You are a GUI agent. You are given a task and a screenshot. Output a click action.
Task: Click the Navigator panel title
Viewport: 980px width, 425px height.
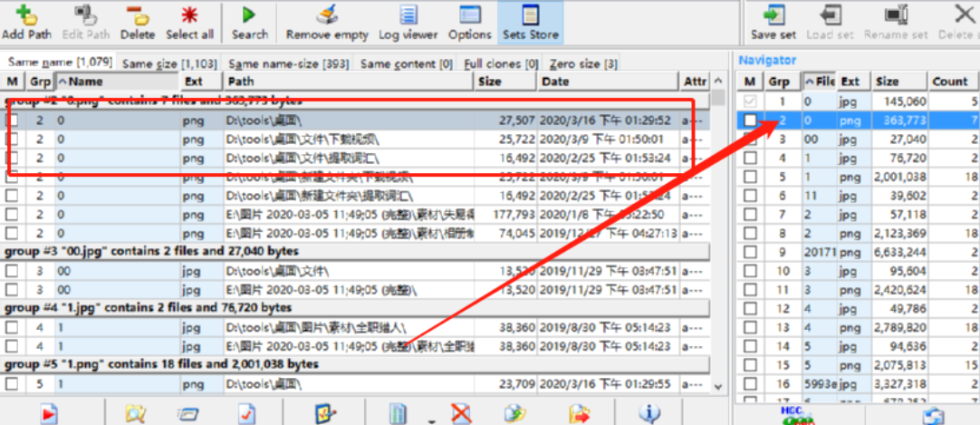coord(767,60)
